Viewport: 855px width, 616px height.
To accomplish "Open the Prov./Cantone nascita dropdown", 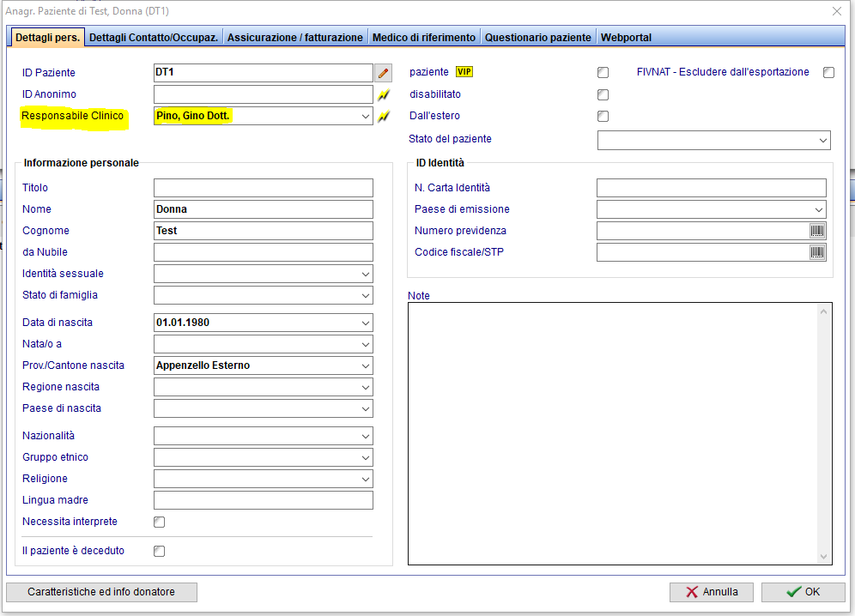I will [366, 365].
